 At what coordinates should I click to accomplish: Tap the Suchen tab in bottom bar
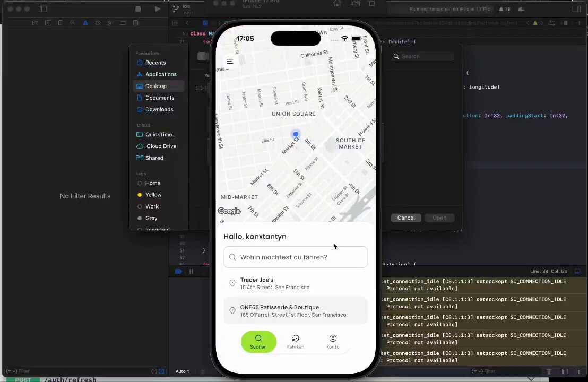coord(258,342)
